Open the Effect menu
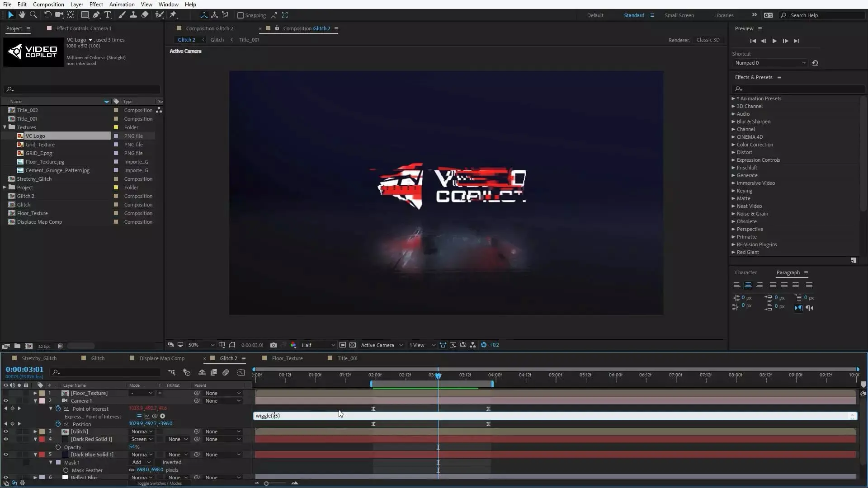 coord(96,5)
